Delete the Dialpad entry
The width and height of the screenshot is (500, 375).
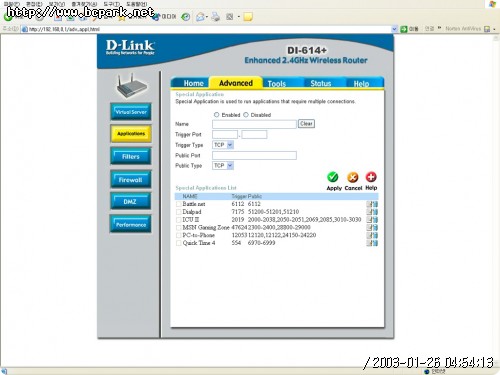click(x=375, y=212)
